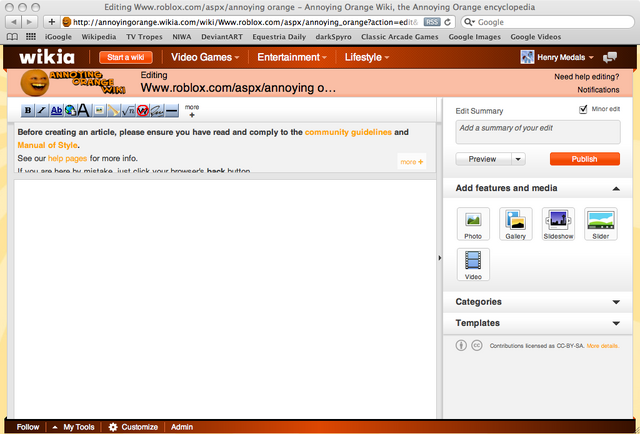Expand the Templates section

[616, 323]
